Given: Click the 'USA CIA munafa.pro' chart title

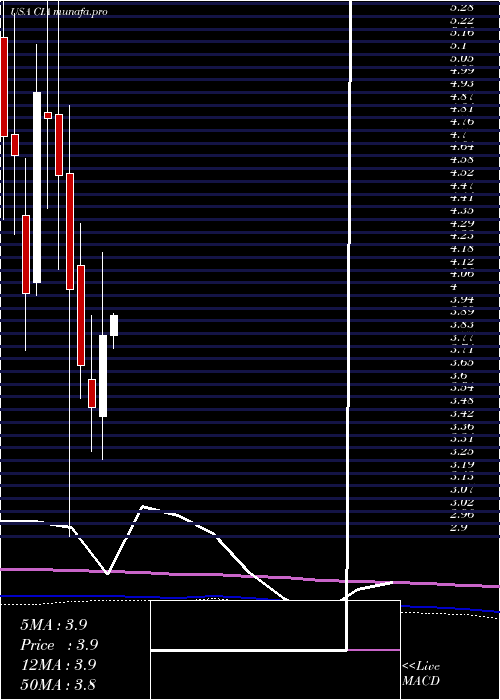Looking at the screenshot, I should pyautogui.click(x=59, y=12).
